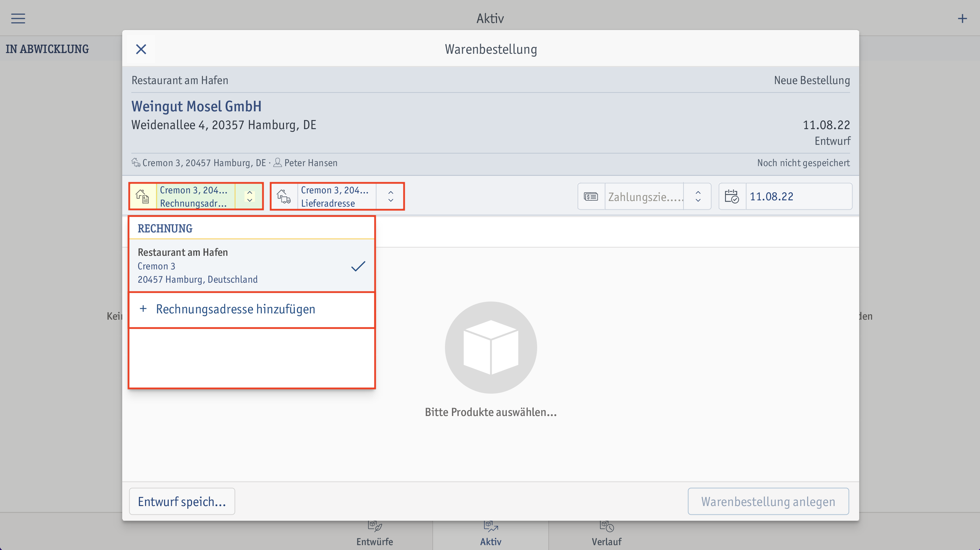Expand the Lieferadresse dropdown arrows
Screen dimensions: 980x550
pyautogui.click(x=391, y=196)
